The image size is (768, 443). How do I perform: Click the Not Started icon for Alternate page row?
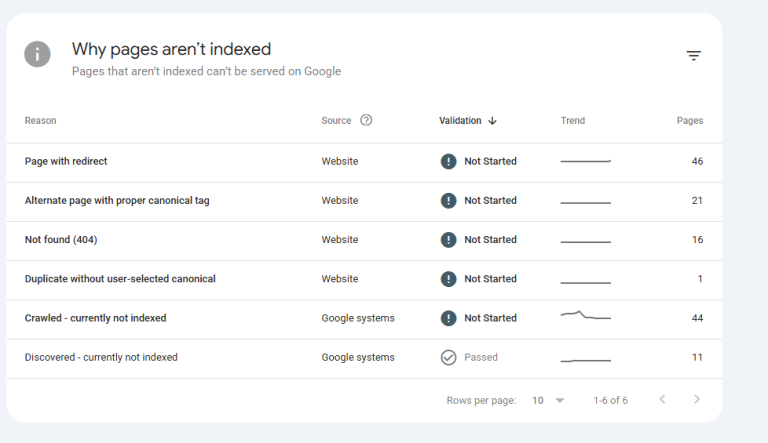coord(448,200)
